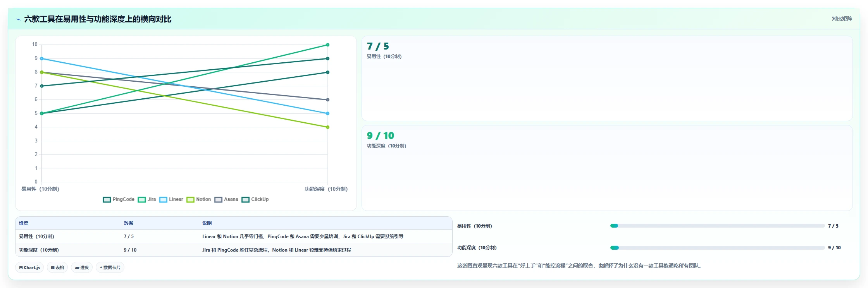The image size is (868, 288).
Task: Toggle Jira series in chart legend
Action: [x=147, y=199]
